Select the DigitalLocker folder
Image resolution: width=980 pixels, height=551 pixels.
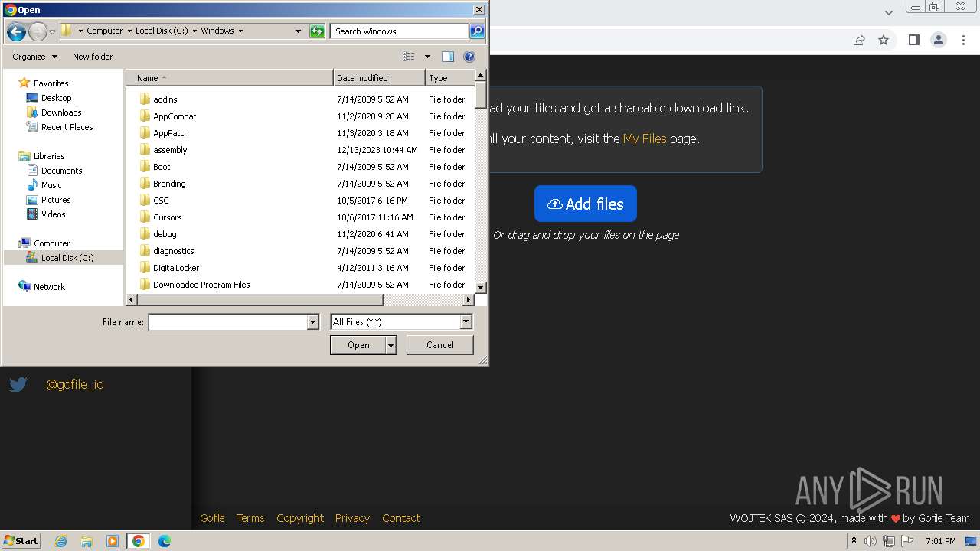(176, 268)
